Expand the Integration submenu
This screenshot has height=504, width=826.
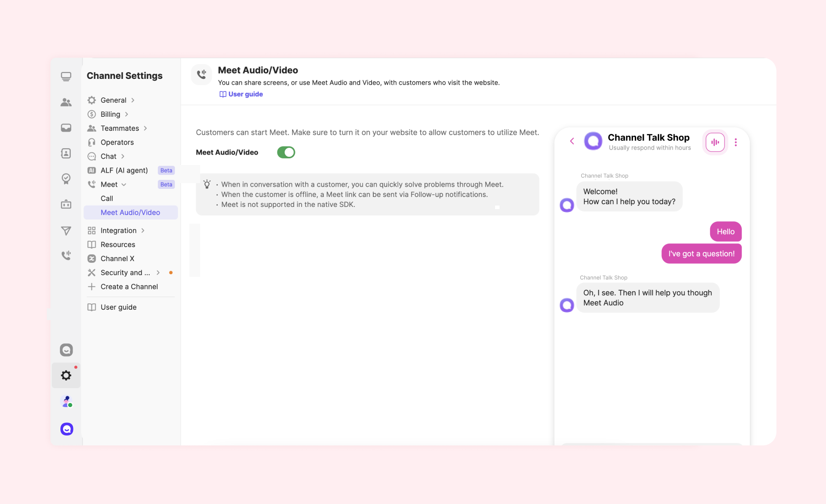click(143, 230)
